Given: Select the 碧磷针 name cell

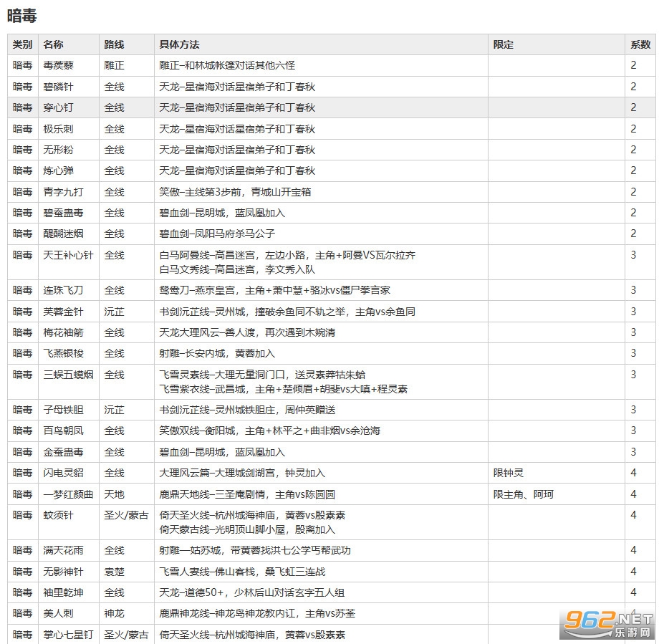Looking at the screenshot, I should pyautogui.click(x=69, y=87).
